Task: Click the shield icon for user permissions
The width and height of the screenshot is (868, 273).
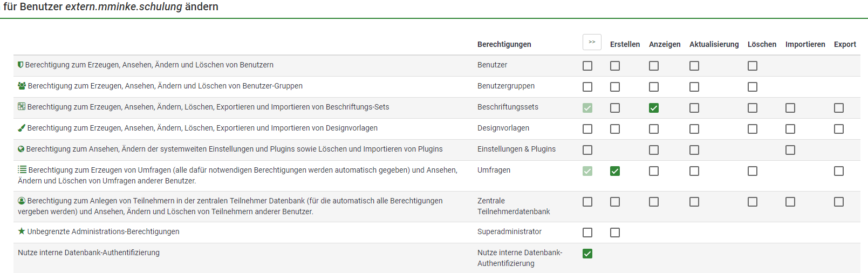Action: point(20,65)
